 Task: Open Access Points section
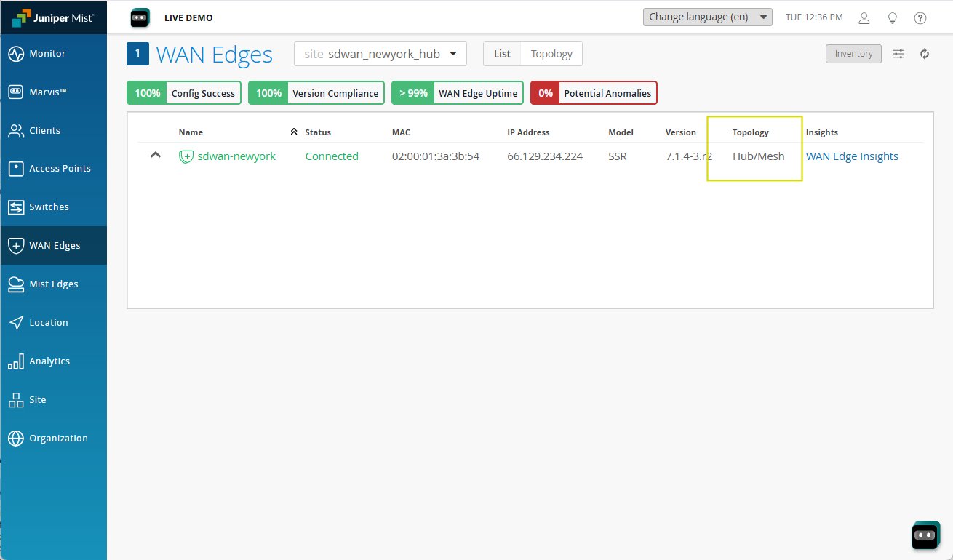(x=53, y=168)
